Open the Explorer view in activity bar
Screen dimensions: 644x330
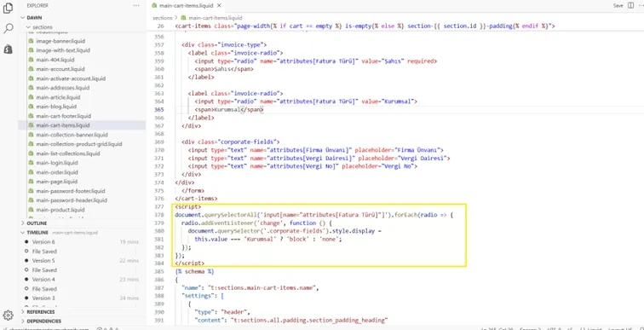coord(8,9)
